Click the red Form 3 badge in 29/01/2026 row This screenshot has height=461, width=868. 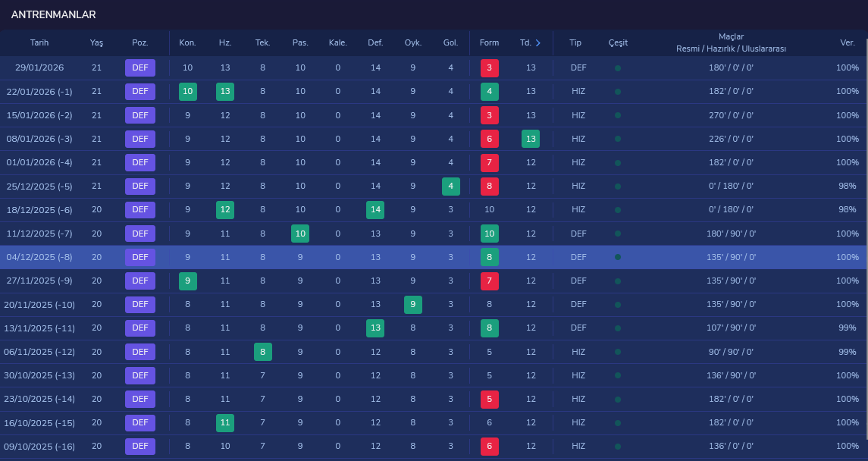(x=490, y=68)
